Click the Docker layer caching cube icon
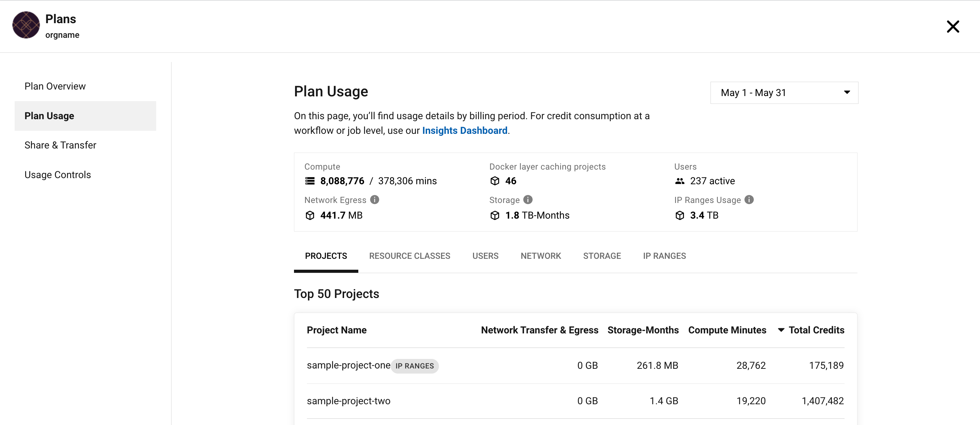Viewport: 980px width, 425px height. pos(494,181)
